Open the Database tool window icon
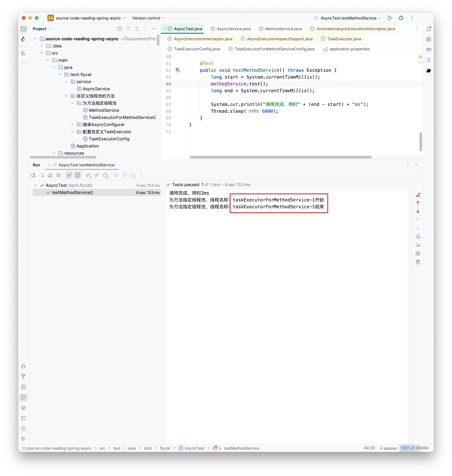 click(429, 39)
